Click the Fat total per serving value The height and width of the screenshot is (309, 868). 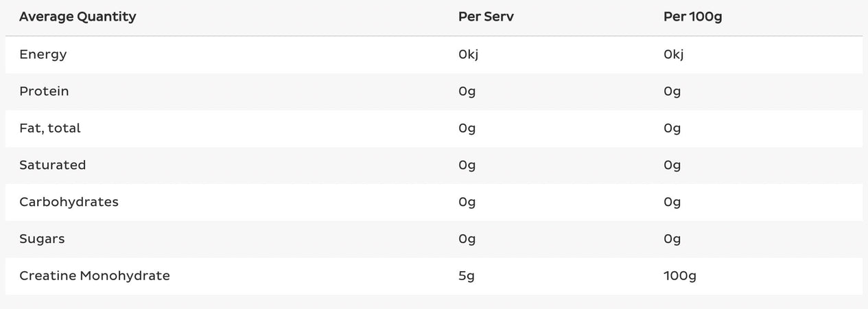467,128
